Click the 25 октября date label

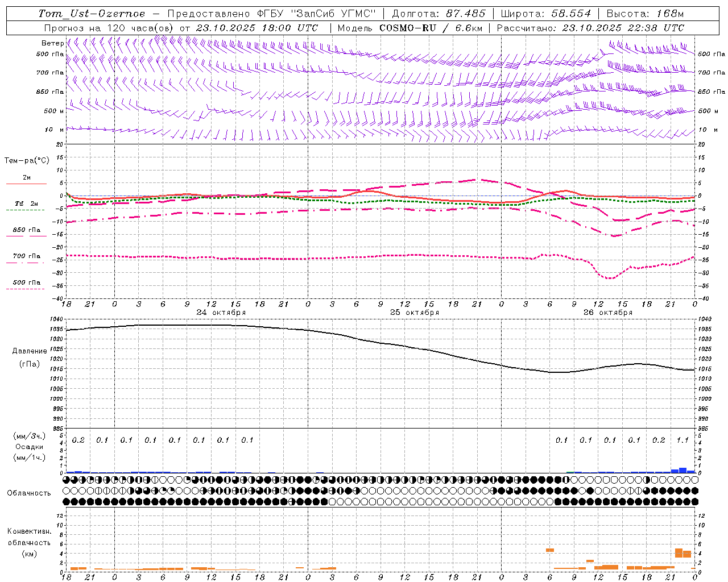414,313
